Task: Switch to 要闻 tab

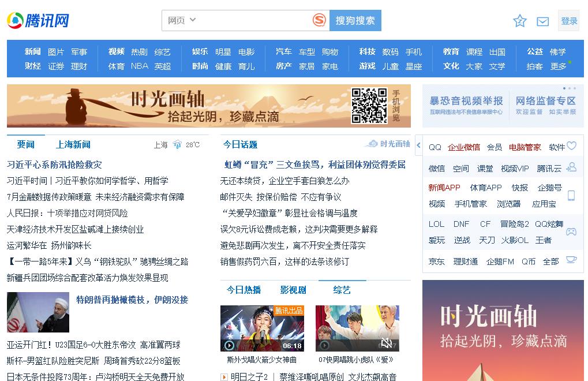Action: click(x=26, y=144)
